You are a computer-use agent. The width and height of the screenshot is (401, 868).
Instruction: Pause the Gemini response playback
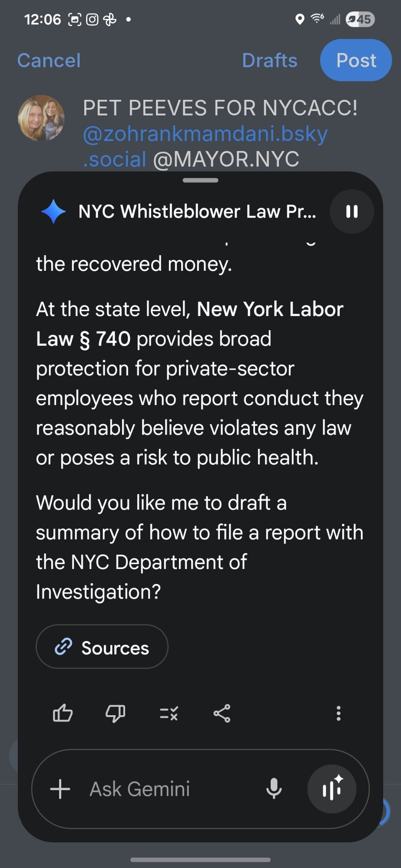(x=352, y=211)
